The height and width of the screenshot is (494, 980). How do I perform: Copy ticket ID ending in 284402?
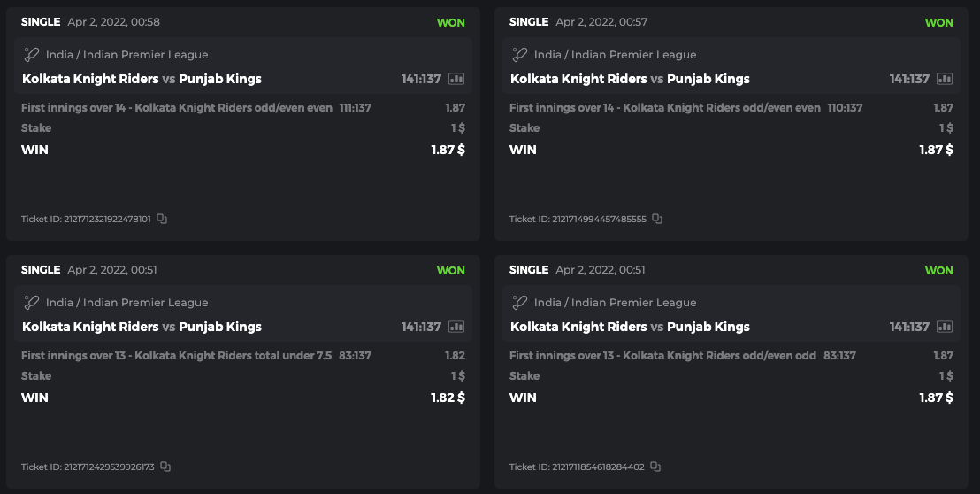click(655, 467)
